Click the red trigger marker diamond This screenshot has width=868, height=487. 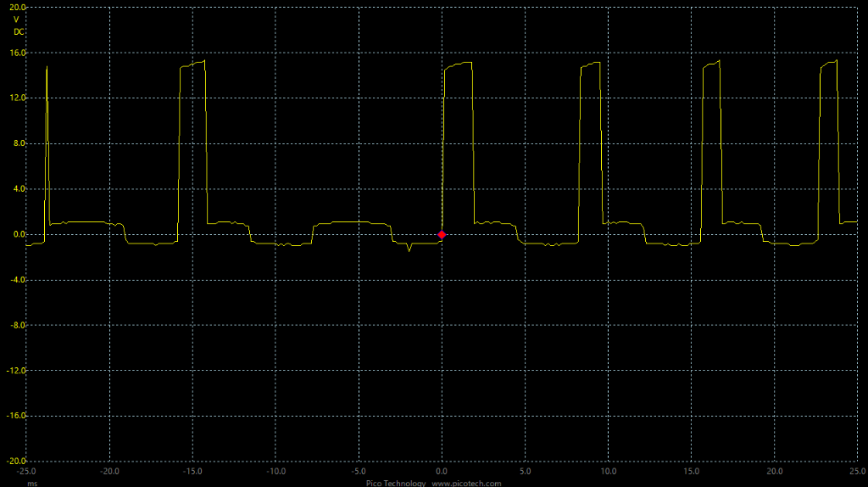tap(442, 234)
